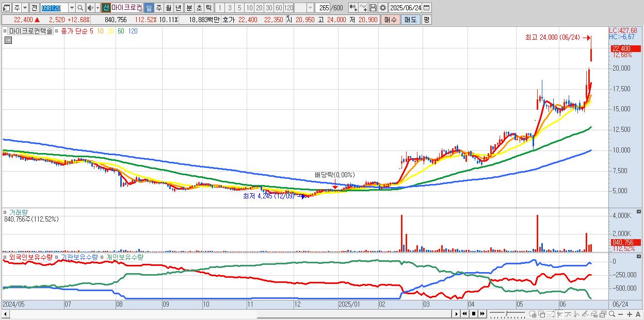Click the stop playback button
The height and width of the screenshot is (320, 644).
tap(474, 314)
